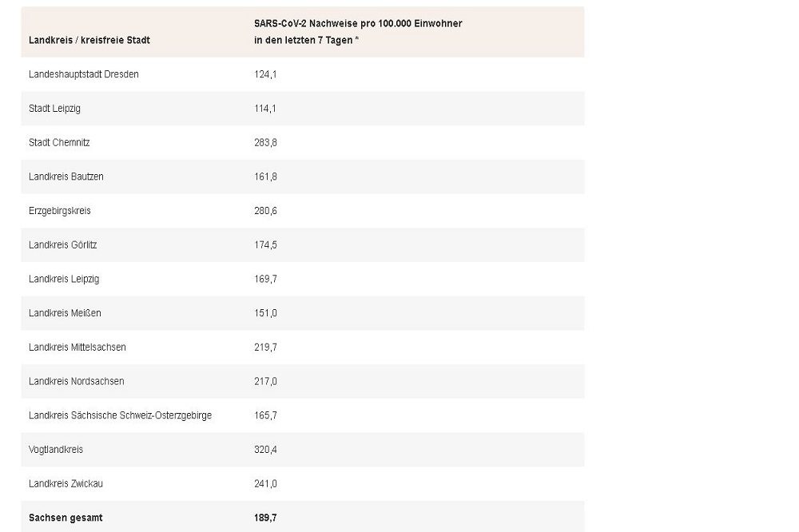799x532 pixels.
Task: Click the Vogtlandkreis row name
Action: [x=56, y=450]
